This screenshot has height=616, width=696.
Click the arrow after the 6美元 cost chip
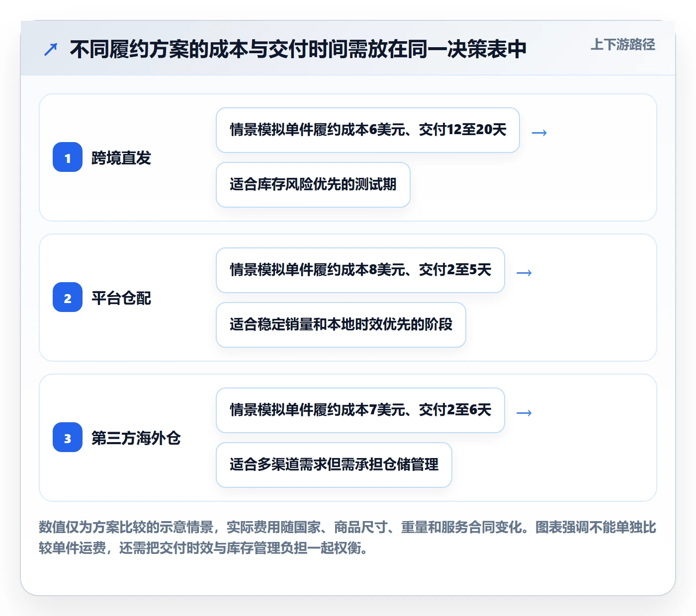(x=539, y=132)
